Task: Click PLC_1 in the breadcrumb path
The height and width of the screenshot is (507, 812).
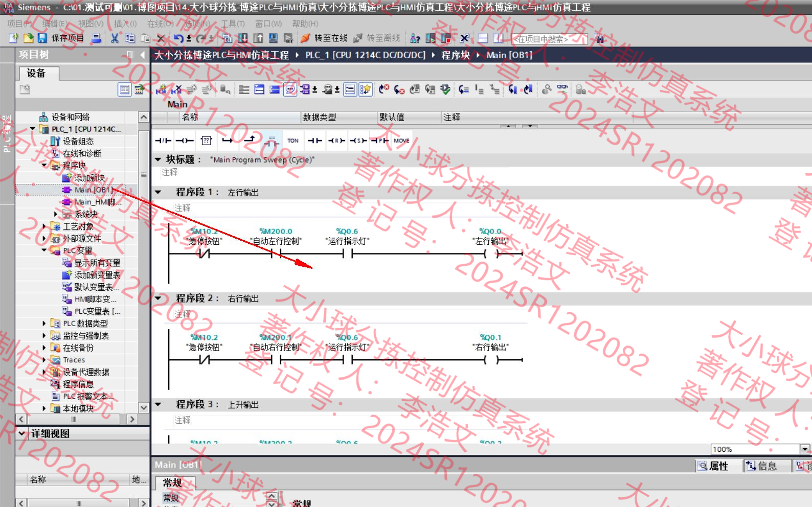Action: pyautogui.click(x=365, y=55)
